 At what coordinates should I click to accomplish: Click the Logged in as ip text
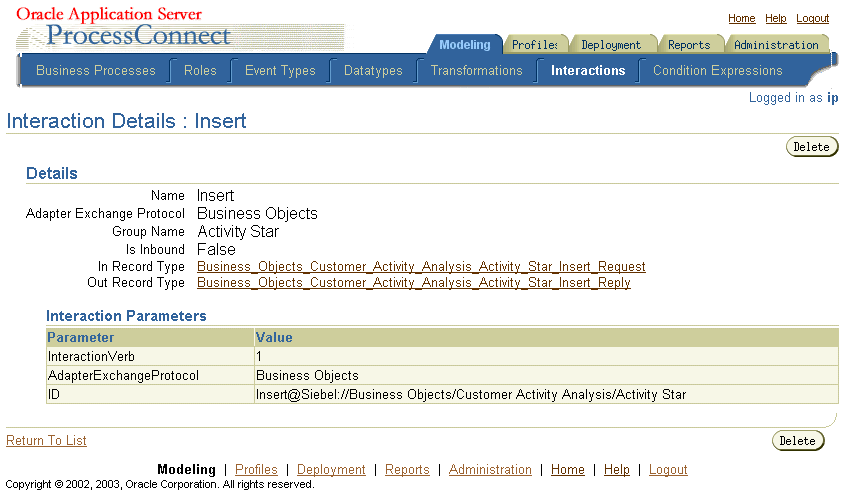tap(793, 98)
